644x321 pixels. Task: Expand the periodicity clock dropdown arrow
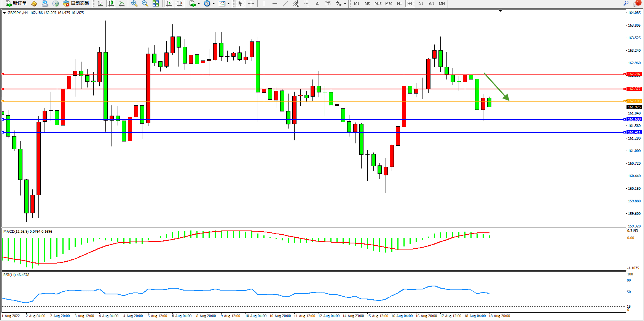click(x=214, y=4)
